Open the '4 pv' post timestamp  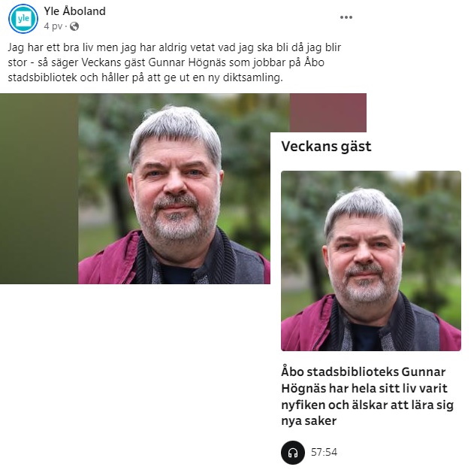point(53,26)
